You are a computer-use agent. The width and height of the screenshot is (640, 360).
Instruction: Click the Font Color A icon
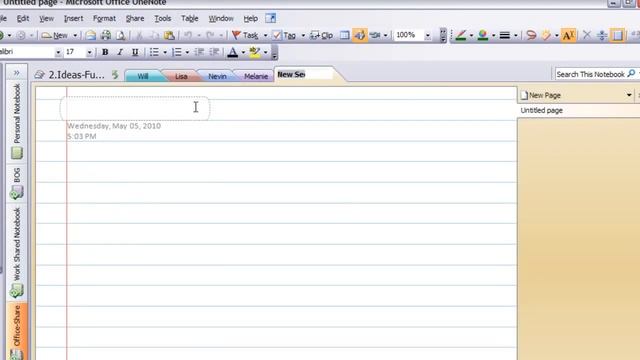tap(232, 52)
